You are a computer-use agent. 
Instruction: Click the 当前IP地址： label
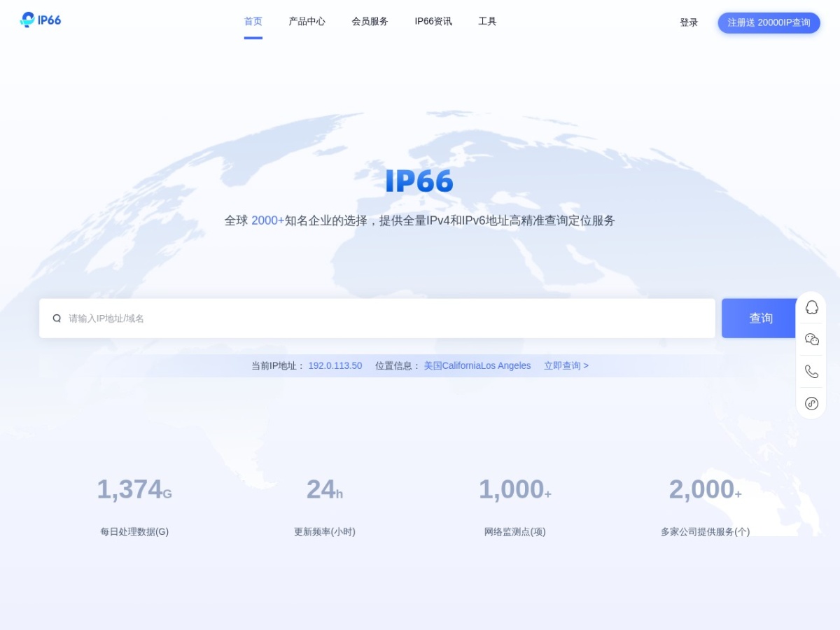(279, 365)
